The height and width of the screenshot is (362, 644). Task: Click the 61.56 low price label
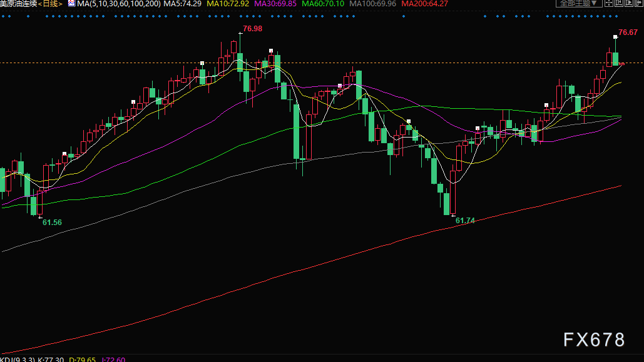click(52, 223)
